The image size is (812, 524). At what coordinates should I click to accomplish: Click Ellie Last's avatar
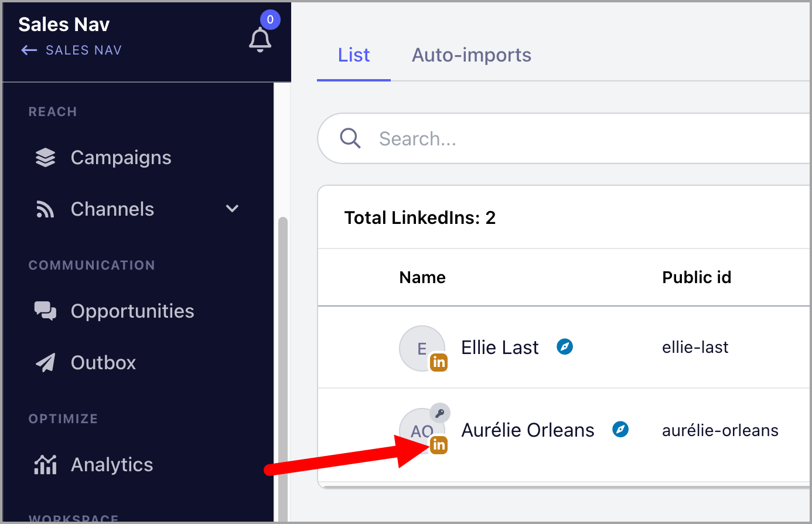tap(422, 348)
